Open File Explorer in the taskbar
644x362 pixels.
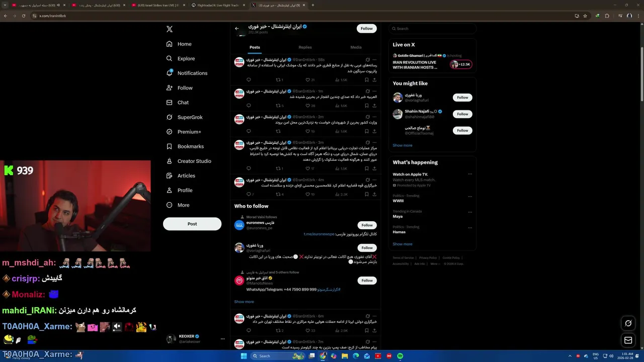[345, 356]
